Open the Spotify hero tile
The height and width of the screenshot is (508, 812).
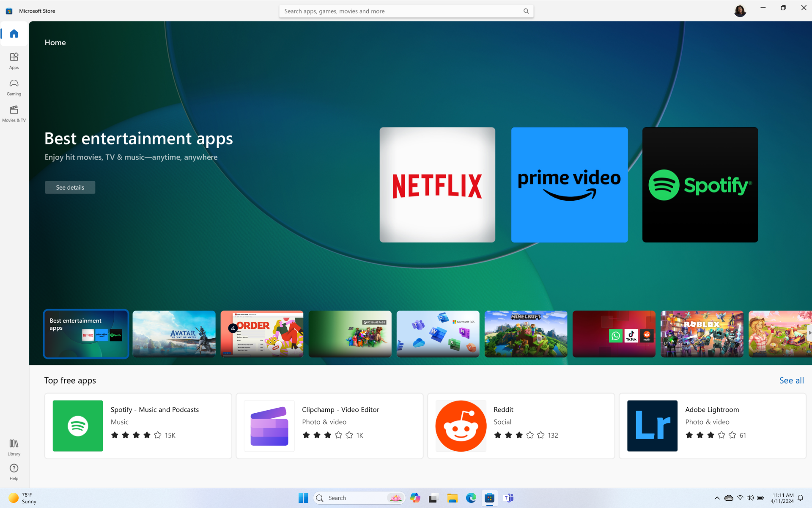[700, 185]
